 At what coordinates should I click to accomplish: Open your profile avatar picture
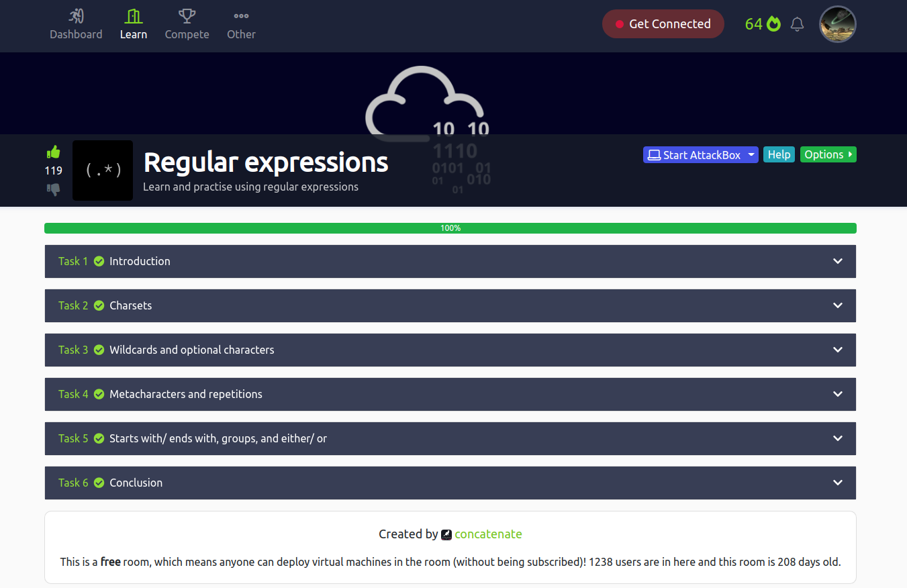(837, 23)
